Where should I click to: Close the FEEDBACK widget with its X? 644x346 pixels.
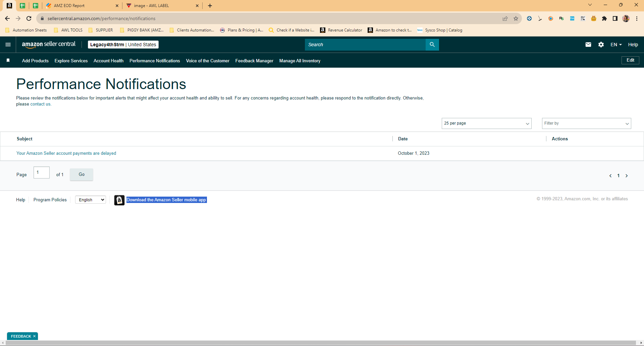[34, 336]
